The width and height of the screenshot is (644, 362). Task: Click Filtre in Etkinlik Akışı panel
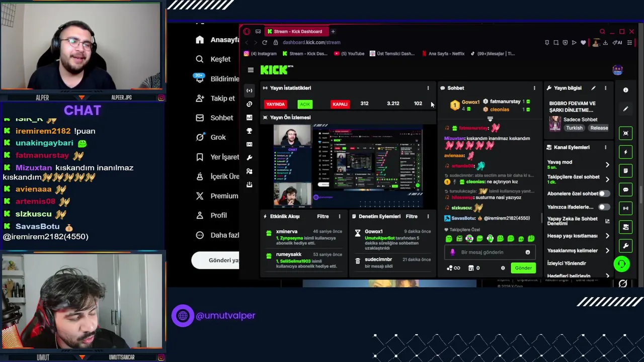coord(323,217)
